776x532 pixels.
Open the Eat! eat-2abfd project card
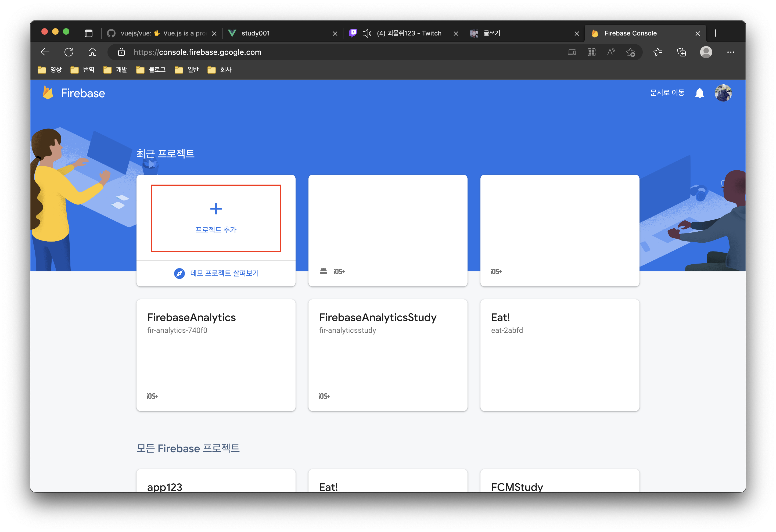560,355
